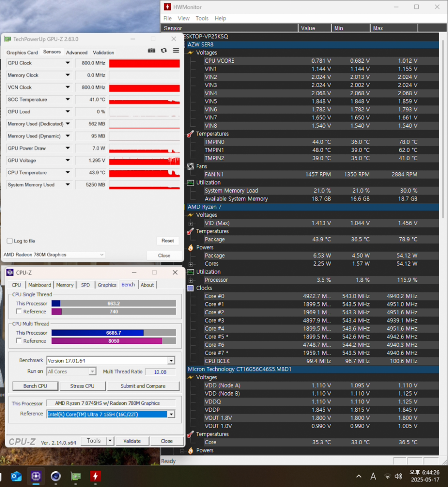Open the GPU Clock sensor dropdown

pyautogui.click(x=68, y=63)
